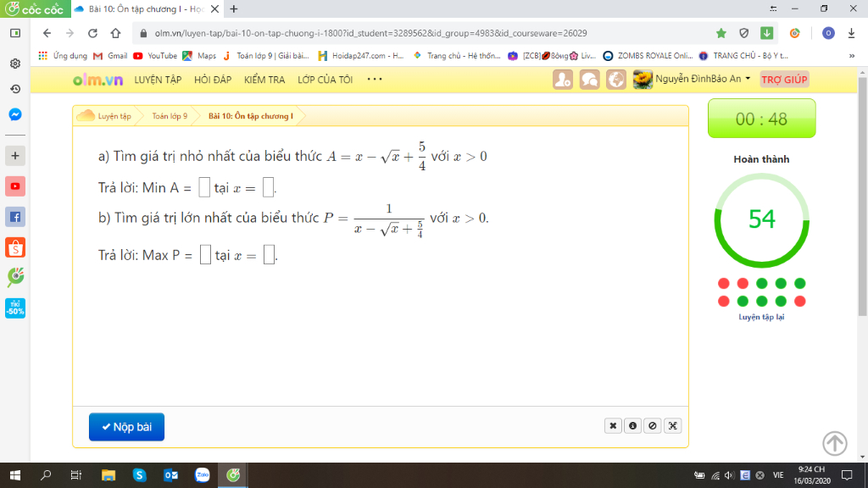
Task: Open a new browser tab
Action: [x=234, y=8]
